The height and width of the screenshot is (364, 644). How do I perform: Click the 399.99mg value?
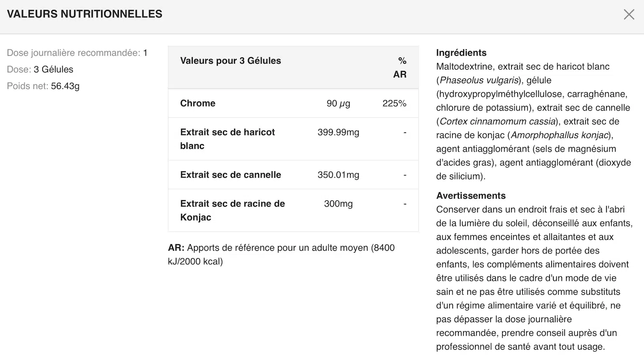pyautogui.click(x=338, y=132)
